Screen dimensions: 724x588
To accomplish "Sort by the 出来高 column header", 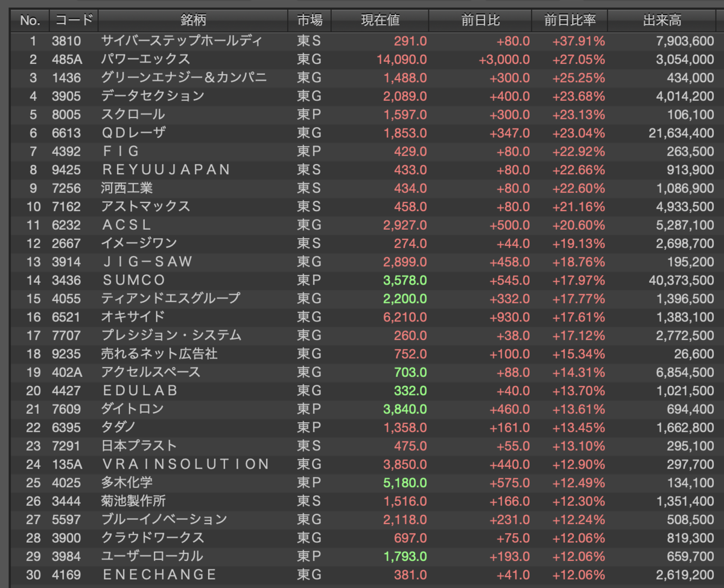I will pos(662,21).
